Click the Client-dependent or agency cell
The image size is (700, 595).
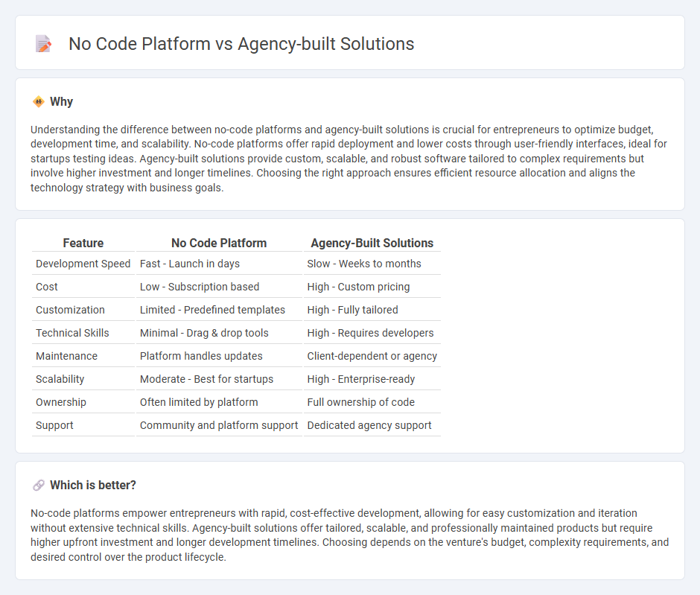(372, 356)
